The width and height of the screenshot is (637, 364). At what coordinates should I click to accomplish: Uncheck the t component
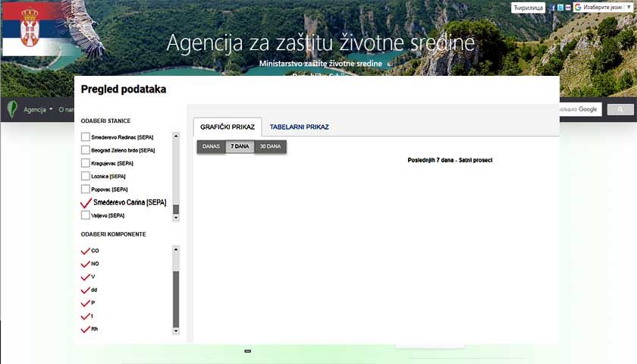pos(85,315)
